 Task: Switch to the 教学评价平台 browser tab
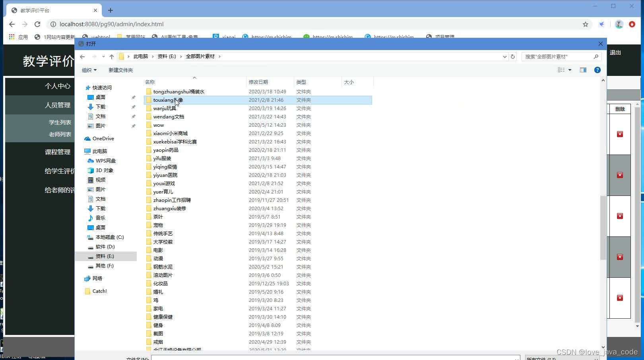54,10
